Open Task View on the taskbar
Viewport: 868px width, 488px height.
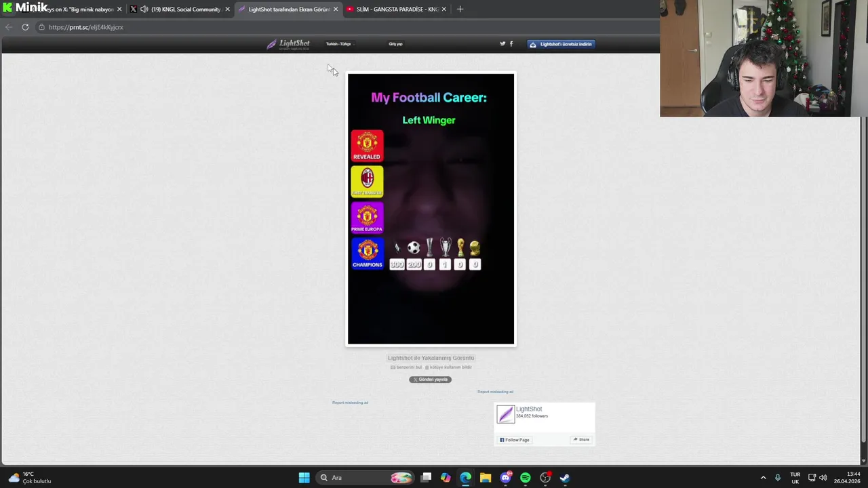pyautogui.click(x=426, y=478)
